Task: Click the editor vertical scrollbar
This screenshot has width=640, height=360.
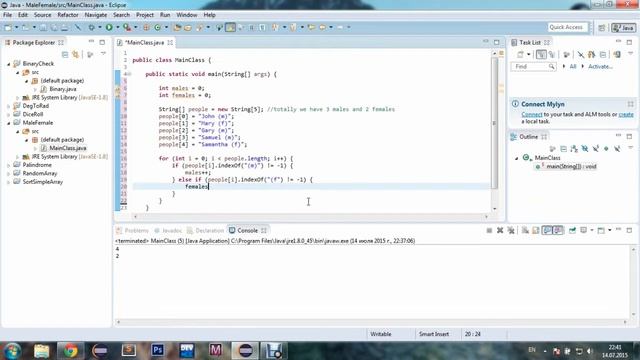Action: click(x=495, y=123)
